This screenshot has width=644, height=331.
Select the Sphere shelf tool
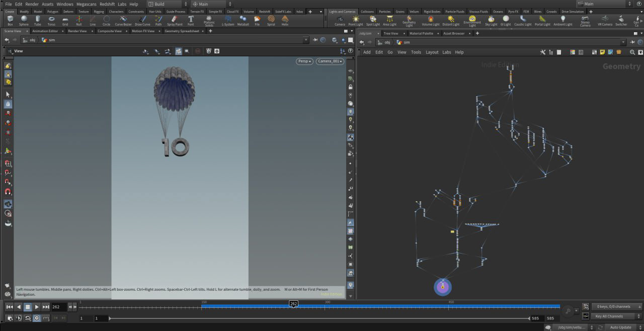point(24,20)
